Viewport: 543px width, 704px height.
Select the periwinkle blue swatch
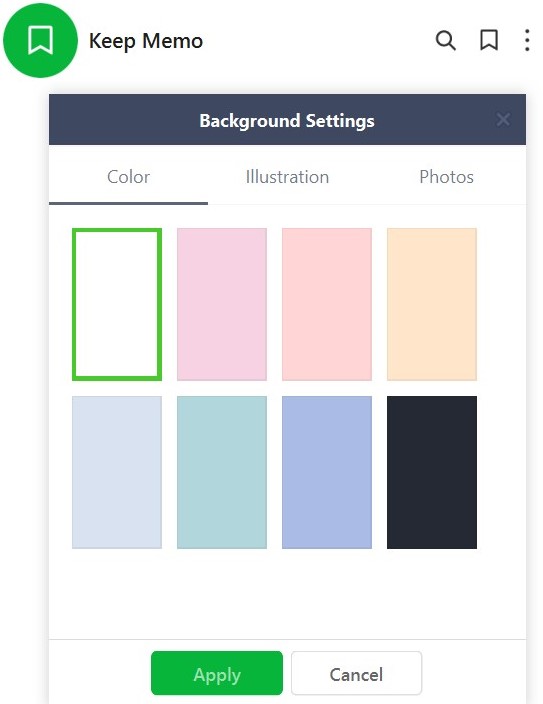[x=327, y=472]
